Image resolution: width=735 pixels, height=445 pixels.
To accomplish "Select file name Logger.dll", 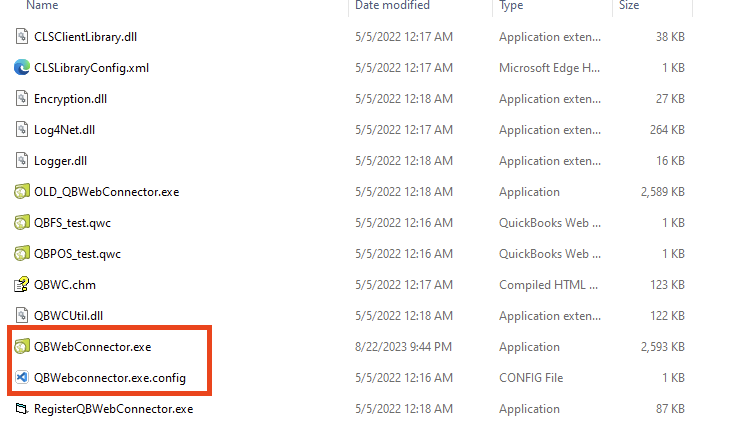I will click(x=60, y=161).
